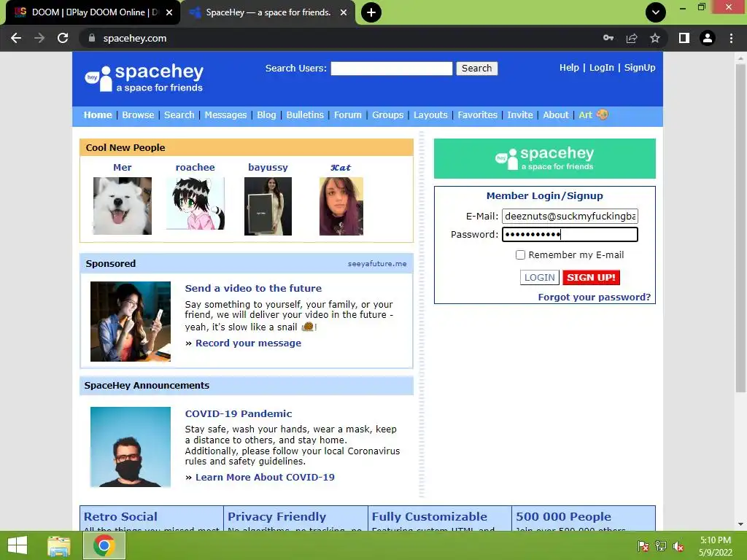This screenshot has width=747, height=560.
Task: Click the SpaceHey logo in header
Action: tap(144, 77)
